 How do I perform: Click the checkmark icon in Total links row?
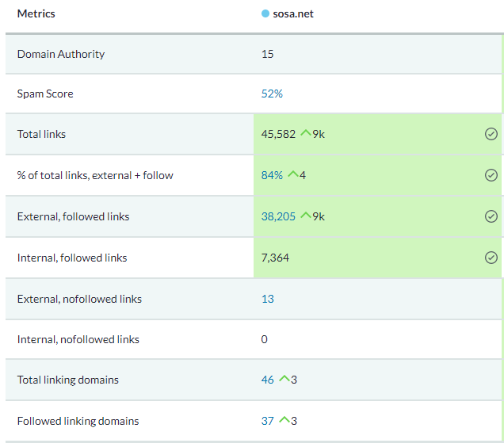point(491,134)
